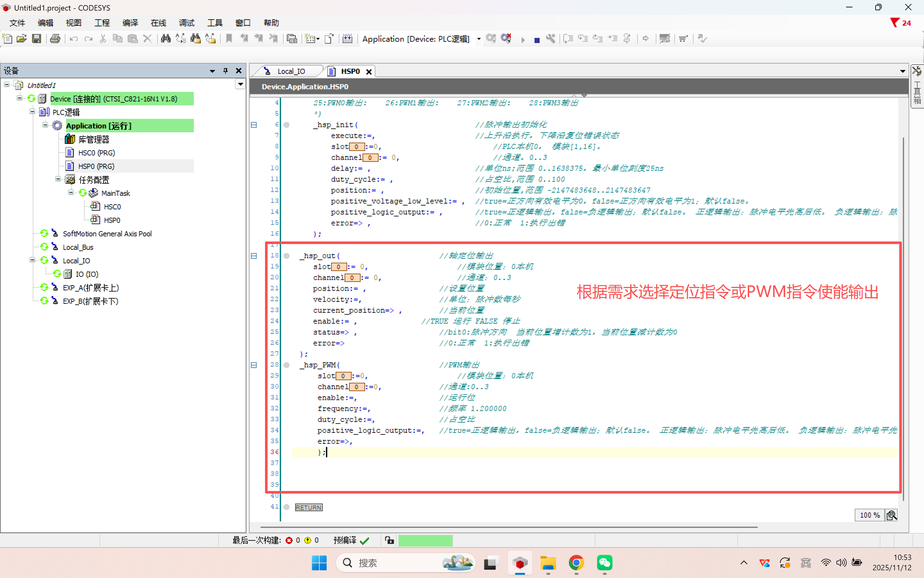This screenshot has height=578, width=924.
Task: Click the Login gear icon
Action: point(492,39)
